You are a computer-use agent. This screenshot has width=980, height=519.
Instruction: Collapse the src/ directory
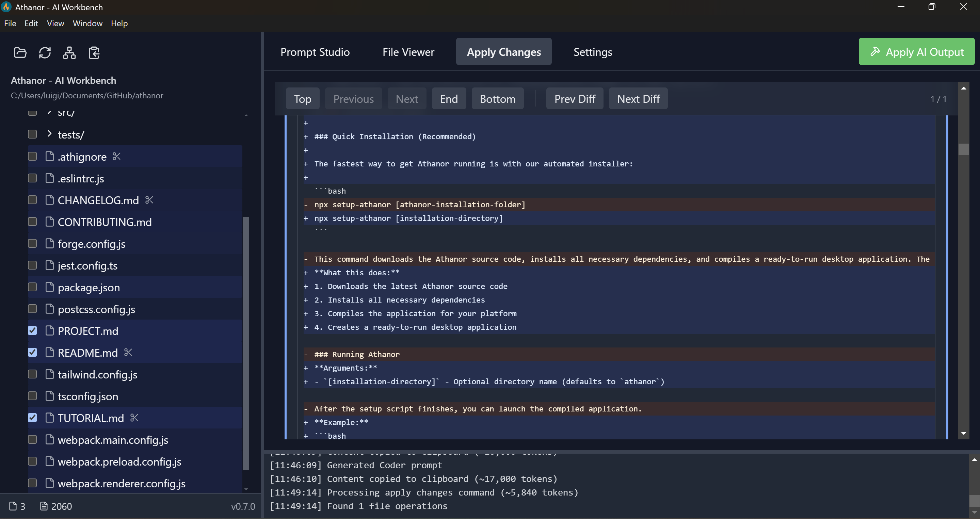click(x=49, y=112)
